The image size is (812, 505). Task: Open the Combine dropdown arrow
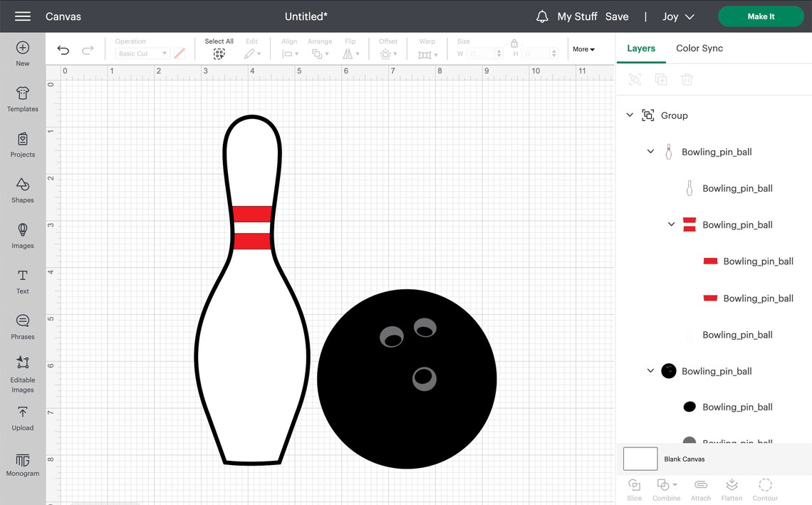pyautogui.click(x=675, y=484)
